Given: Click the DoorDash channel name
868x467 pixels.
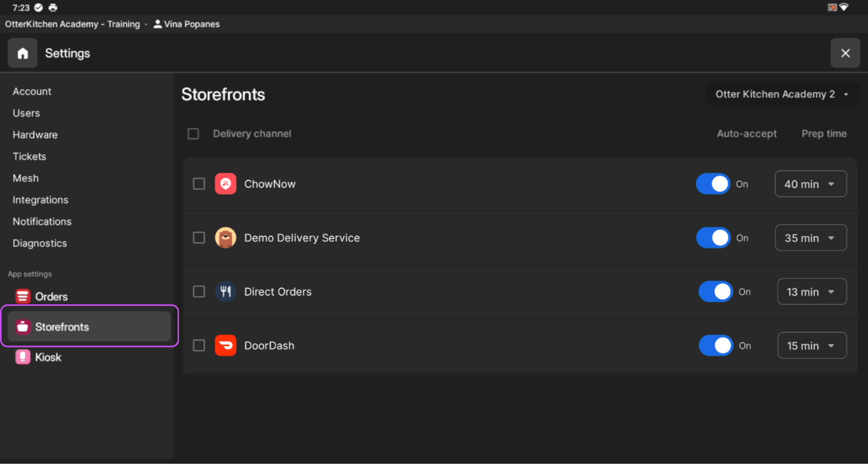Looking at the screenshot, I should coord(269,345).
